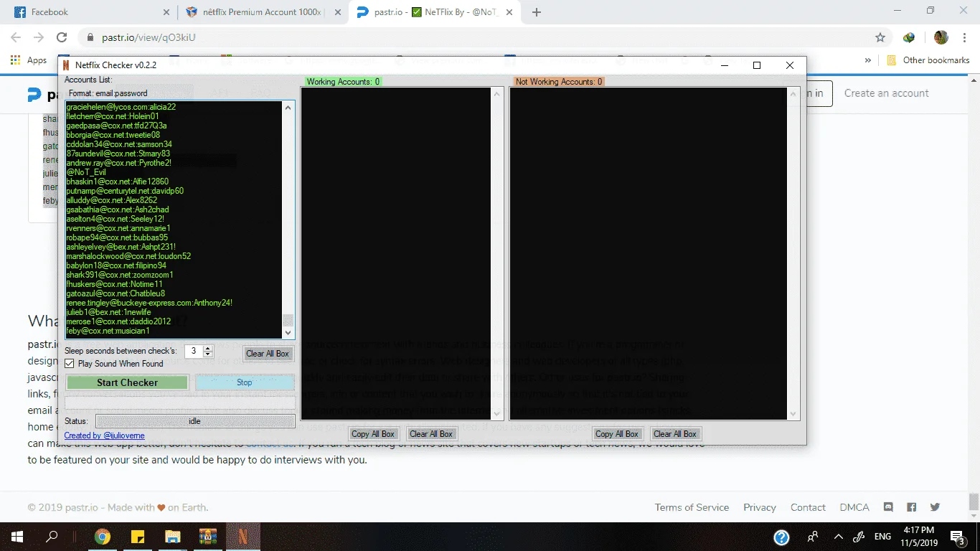The image size is (980, 551).
Task: Open the Created by @julioverne link
Action: (x=104, y=435)
